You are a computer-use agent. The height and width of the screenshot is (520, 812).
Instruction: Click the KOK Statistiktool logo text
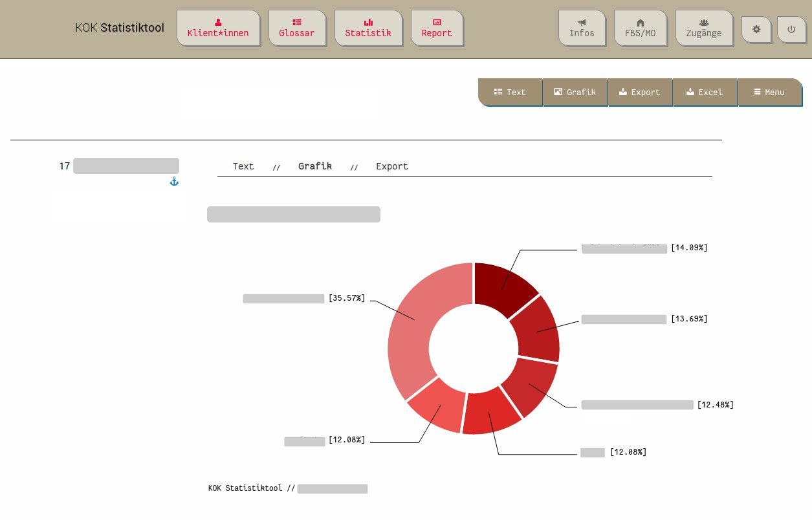[x=119, y=28]
